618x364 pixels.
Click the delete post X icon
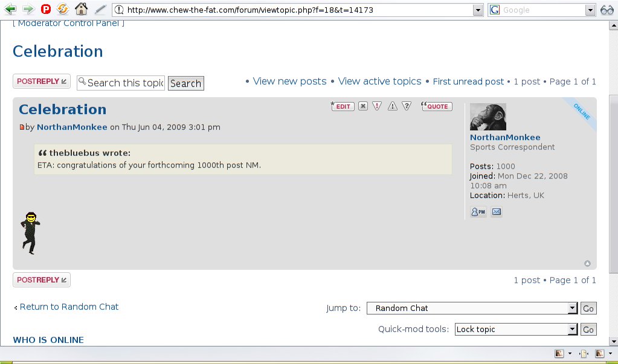[362, 106]
